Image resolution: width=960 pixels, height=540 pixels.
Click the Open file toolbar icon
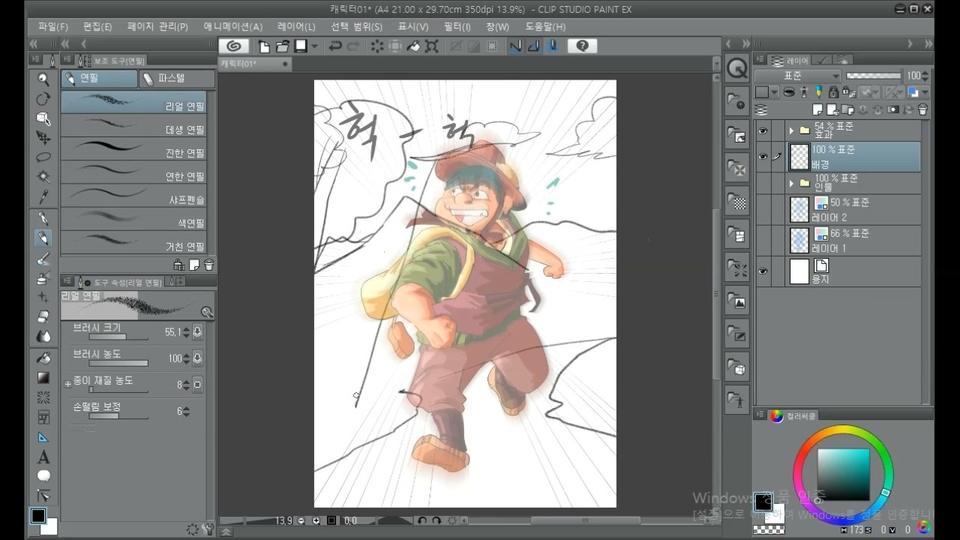point(282,47)
